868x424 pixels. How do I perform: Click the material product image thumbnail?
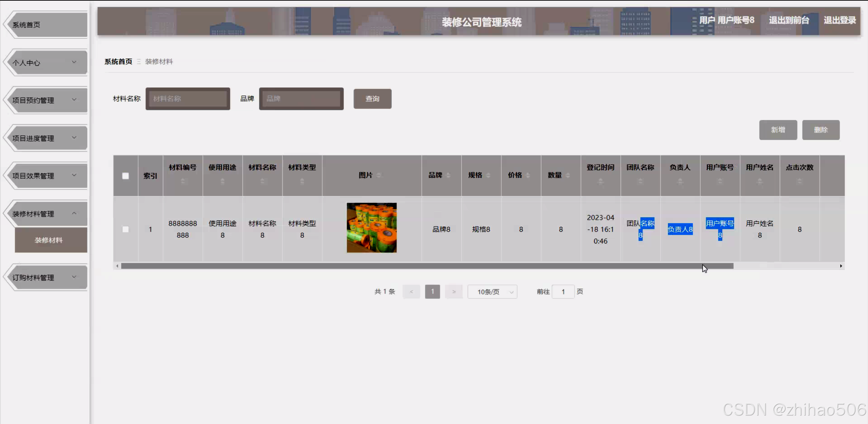[371, 228]
